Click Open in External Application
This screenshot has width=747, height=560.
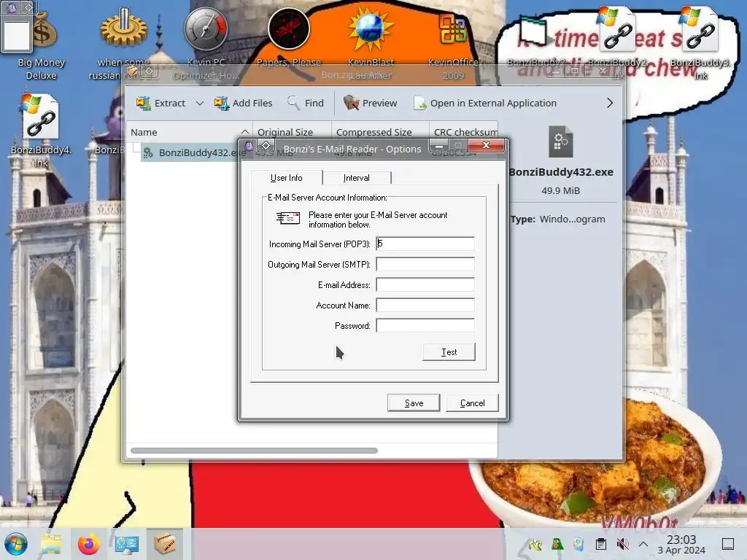pyautogui.click(x=485, y=103)
